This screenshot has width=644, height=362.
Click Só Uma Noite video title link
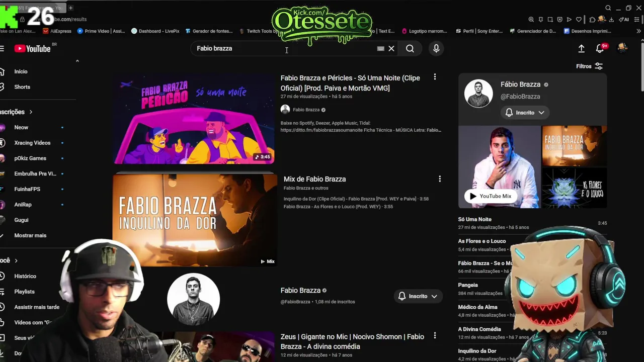point(350,83)
